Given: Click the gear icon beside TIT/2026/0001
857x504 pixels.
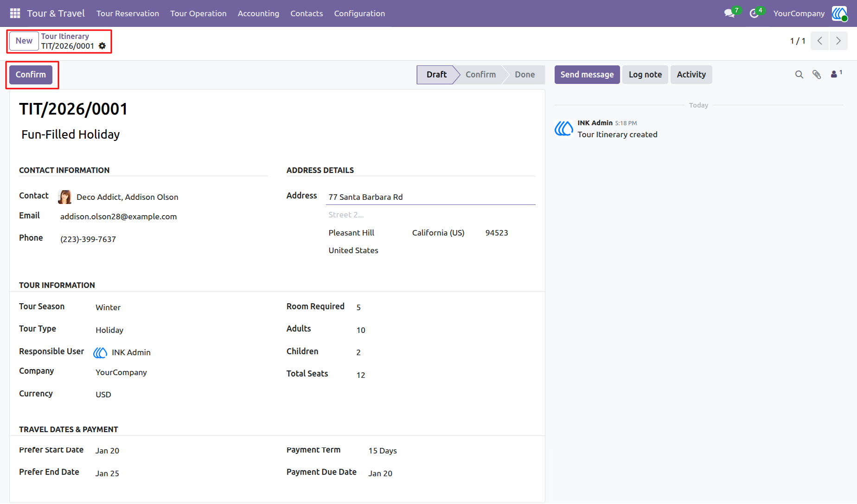Looking at the screenshot, I should pos(102,46).
